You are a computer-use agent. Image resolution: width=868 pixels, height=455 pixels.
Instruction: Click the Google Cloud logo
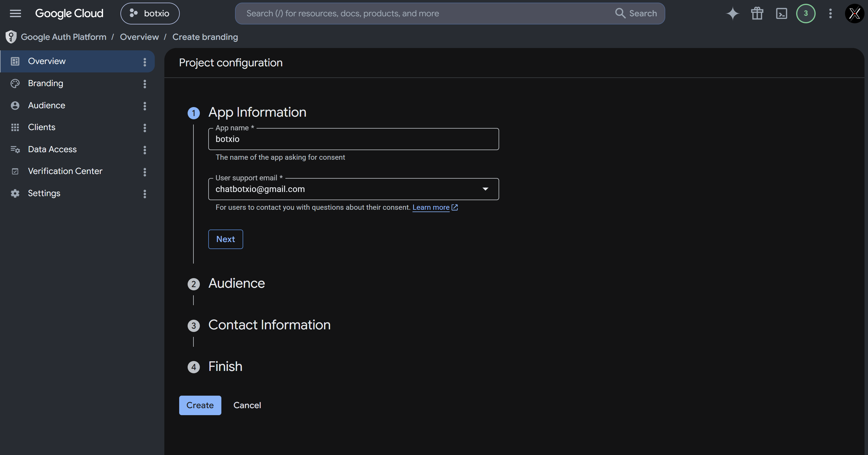tap(69, 13)
